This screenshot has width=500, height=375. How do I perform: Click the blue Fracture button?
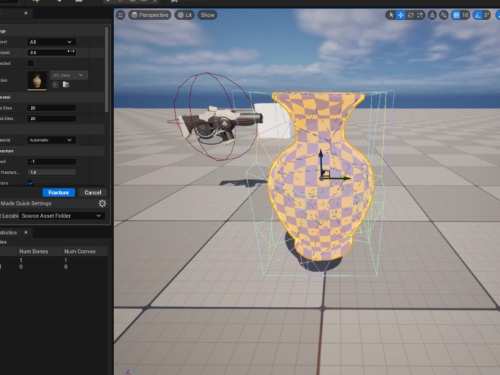[59, 193]
